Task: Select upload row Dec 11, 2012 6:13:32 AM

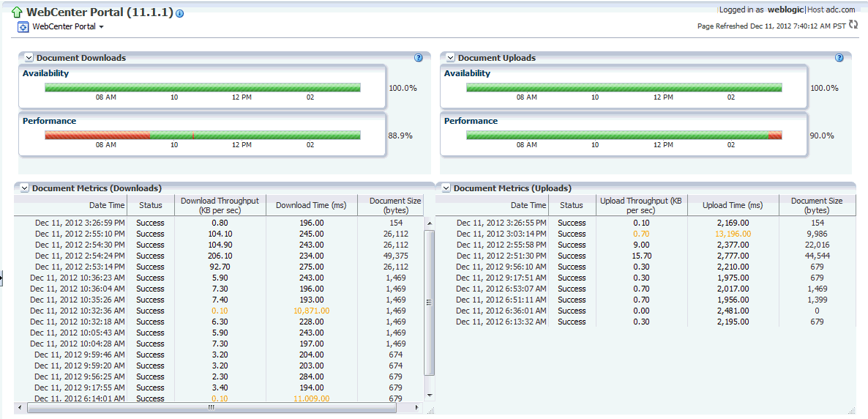Action: [x=646, y=322]
